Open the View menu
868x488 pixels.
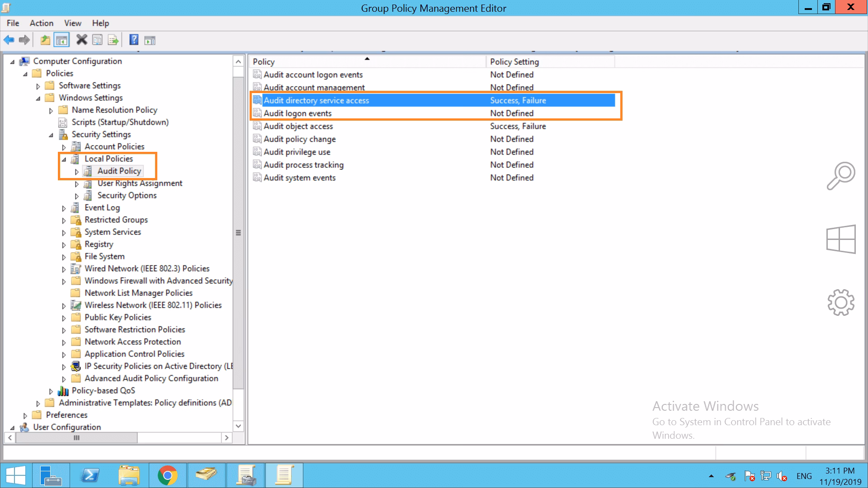(72, 23)
